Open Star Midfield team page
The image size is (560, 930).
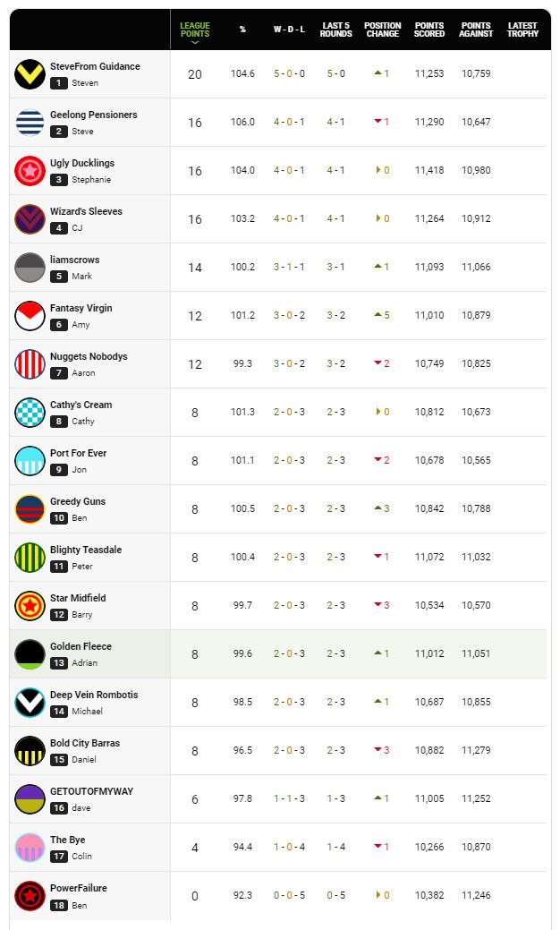tap(78, 598)
